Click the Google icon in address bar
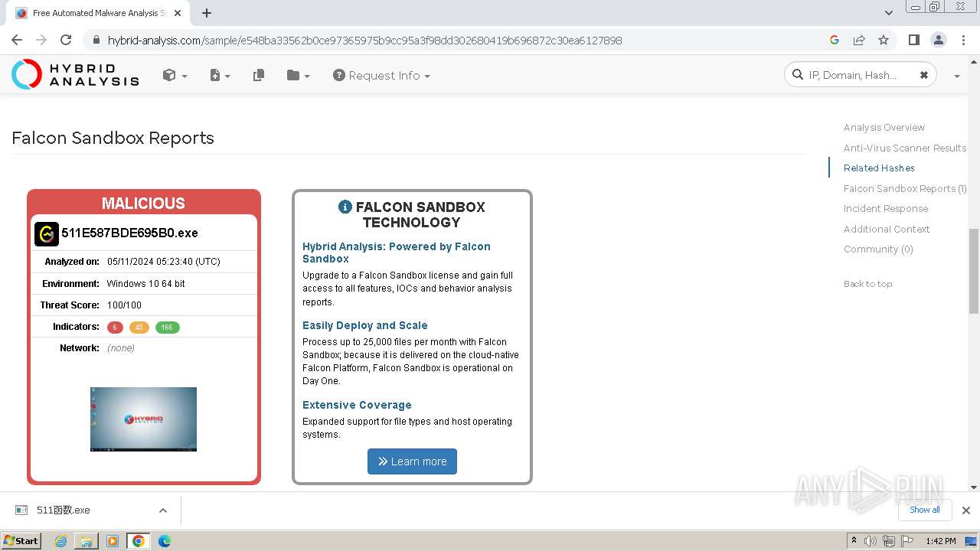The height and width of the screenshot is (551, 980). coord(835,40)
